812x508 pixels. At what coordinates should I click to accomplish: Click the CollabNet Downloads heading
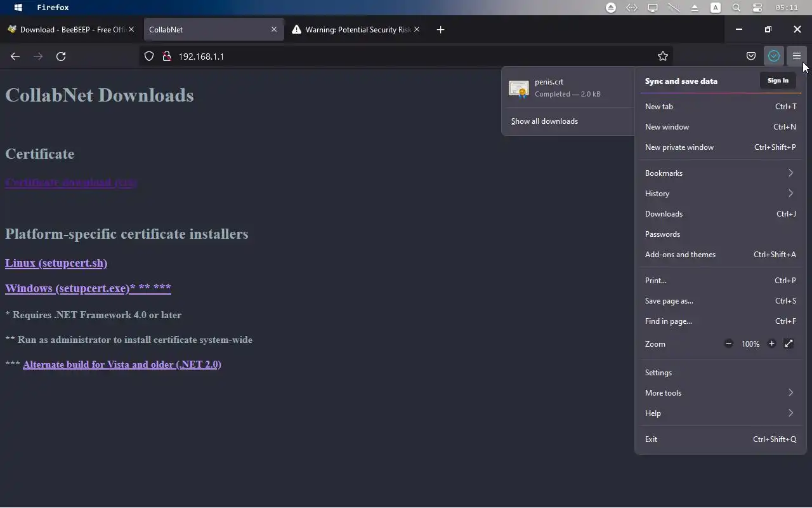[x=100, y=95]
